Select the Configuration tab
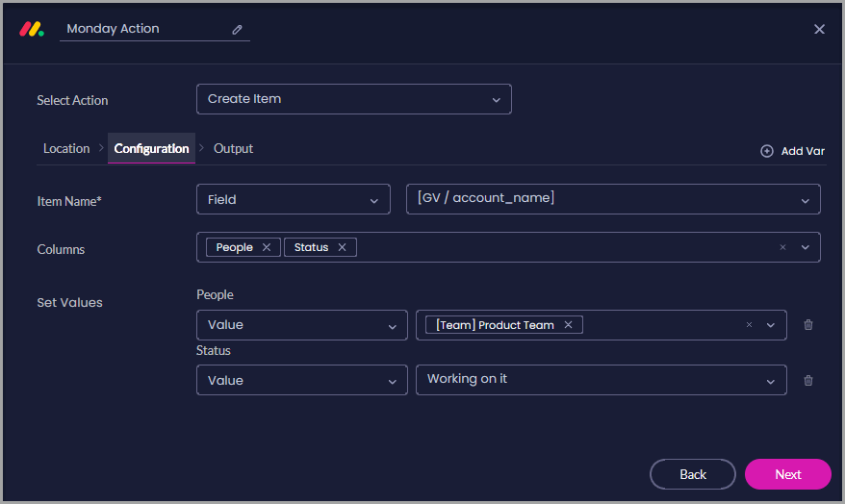This screenshot has width=845, height=504. [151, 149]
